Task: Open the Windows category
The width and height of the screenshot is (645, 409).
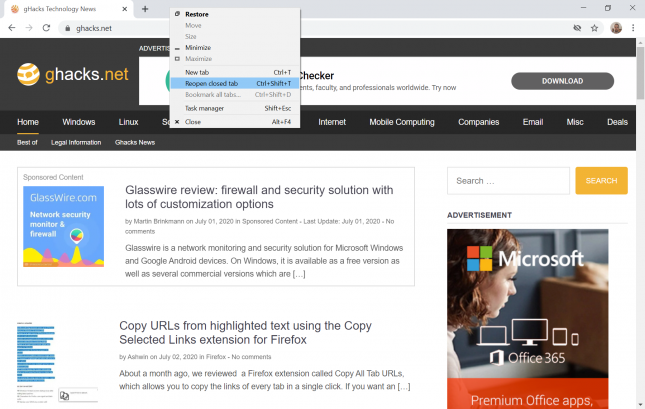Action: click(79, 122)
